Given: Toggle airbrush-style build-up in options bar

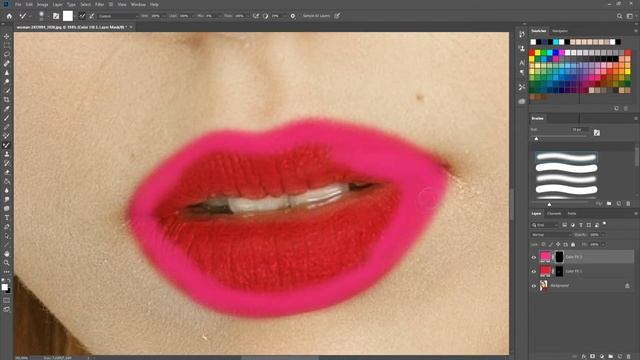Looking at the screenshot, I should (256, 16).
